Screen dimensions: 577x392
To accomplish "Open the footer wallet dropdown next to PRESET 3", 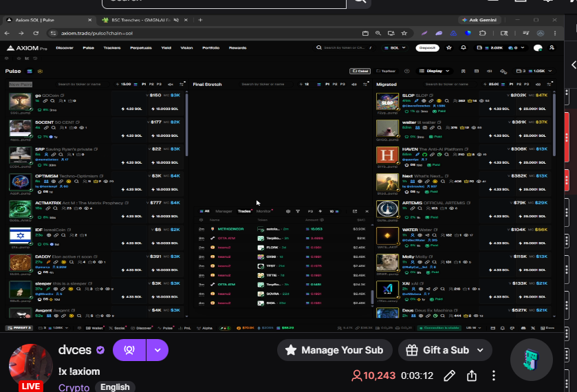I will pos(54,328).
